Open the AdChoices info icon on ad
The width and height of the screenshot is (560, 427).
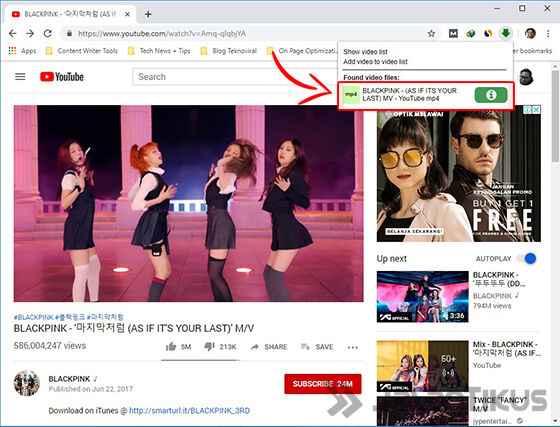pos(528,110)
